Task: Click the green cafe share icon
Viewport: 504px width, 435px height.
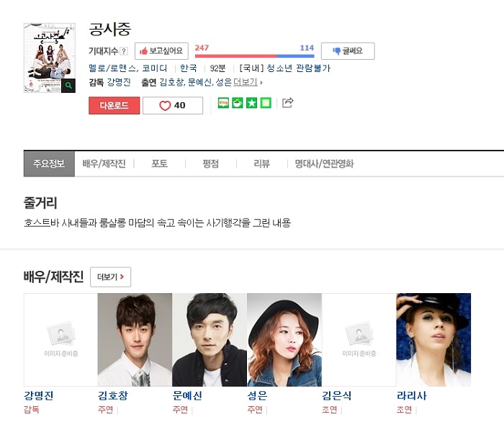Action: point(238,103)
